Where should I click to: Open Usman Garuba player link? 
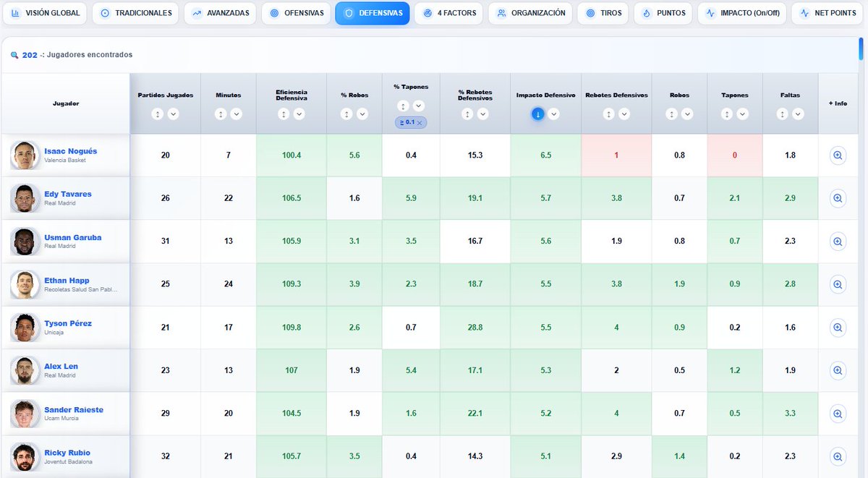click(73, 237)
